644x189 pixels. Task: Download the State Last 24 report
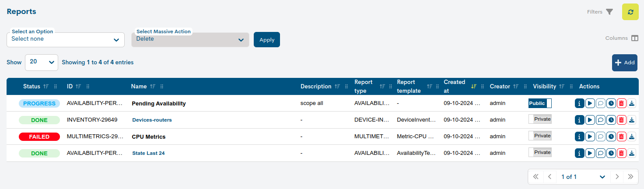(632, 153)
